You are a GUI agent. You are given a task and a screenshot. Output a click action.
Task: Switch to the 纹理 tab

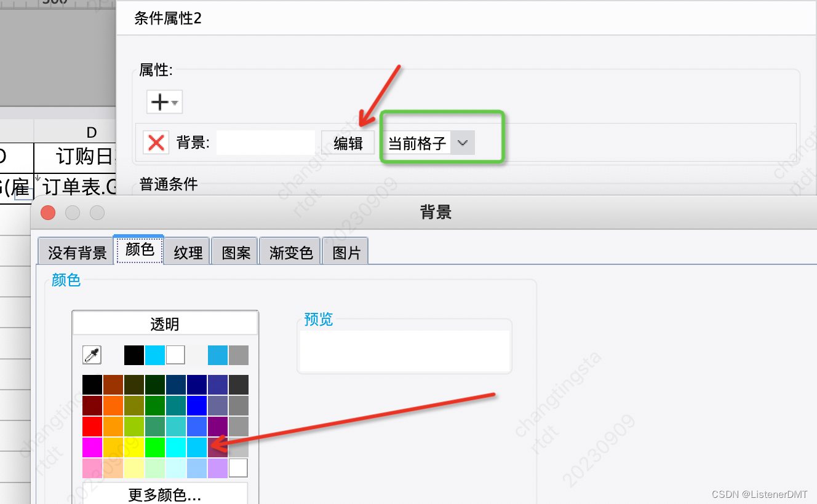186,251
